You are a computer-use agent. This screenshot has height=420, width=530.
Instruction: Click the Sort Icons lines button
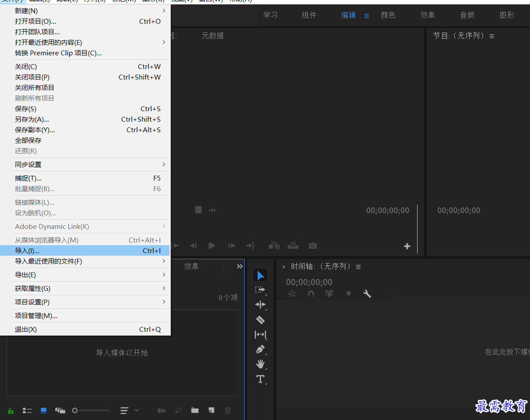124,410
